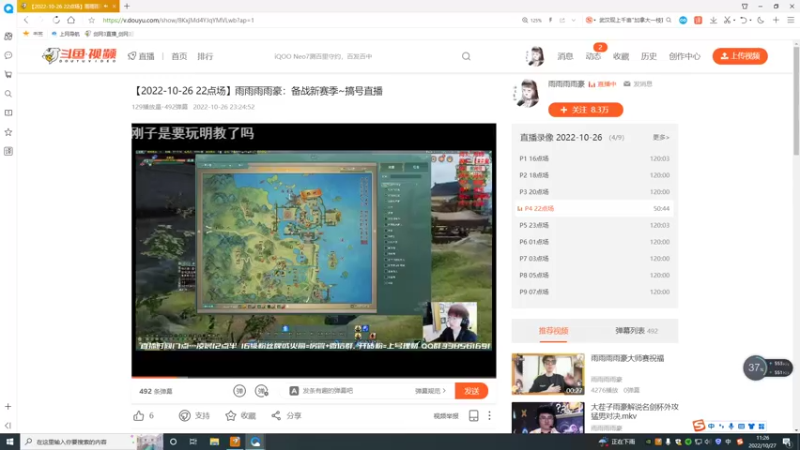Toggle danmaku display icon

(x=239, y=391)
